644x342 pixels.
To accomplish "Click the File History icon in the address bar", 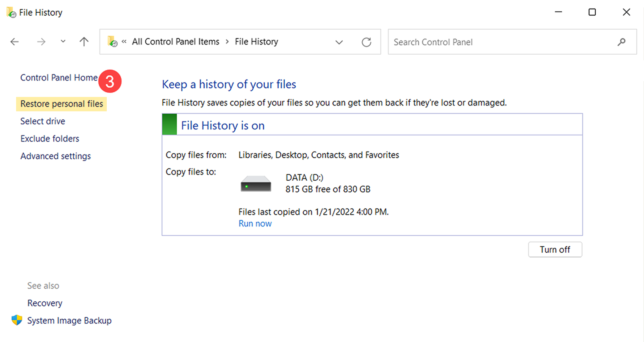I will coord(112,41).
